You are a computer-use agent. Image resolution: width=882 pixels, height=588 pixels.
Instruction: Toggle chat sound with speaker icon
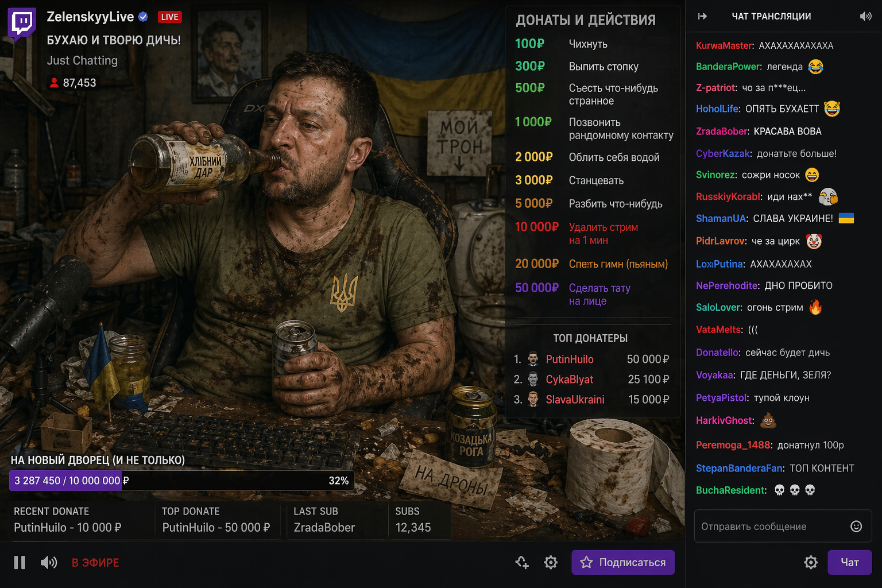point(865,17)
